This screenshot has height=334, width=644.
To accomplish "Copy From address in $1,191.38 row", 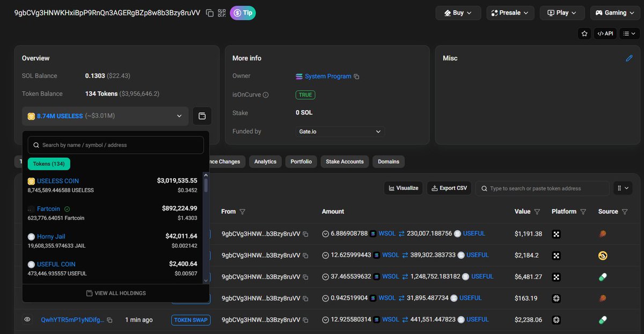I will click(x=305, y=234).
